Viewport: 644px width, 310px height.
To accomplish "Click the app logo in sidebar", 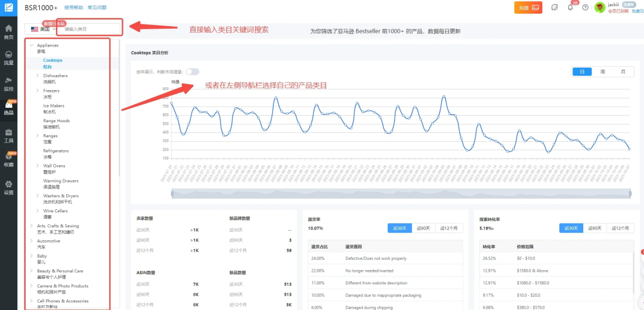I will tap(8, 7).
